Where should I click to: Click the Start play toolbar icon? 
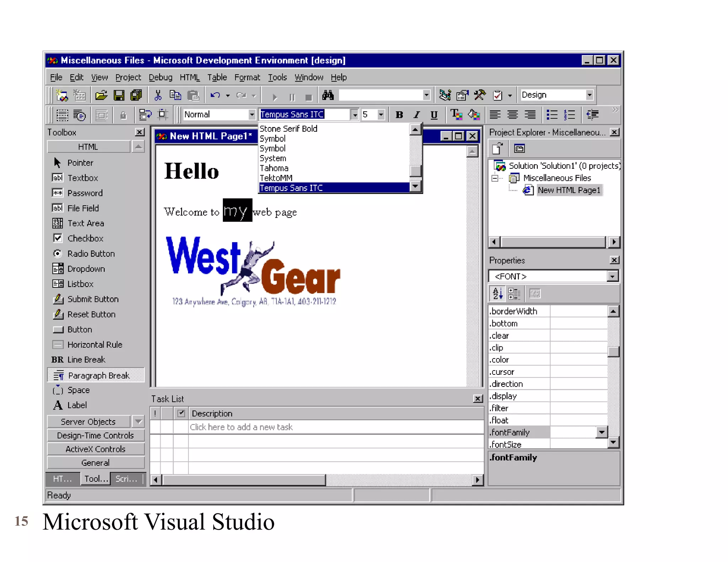(x=274, y=97)
